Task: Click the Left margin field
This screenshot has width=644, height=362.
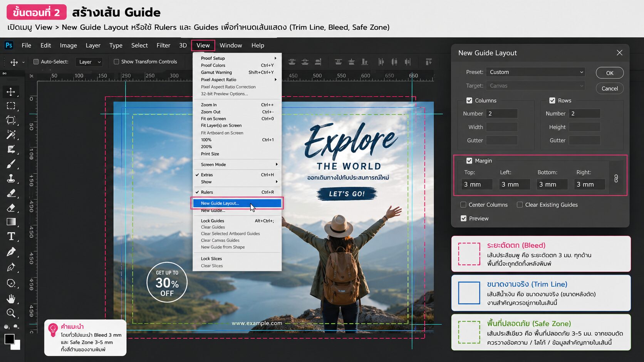Action: pyautogui.click(x=515, y=184)
